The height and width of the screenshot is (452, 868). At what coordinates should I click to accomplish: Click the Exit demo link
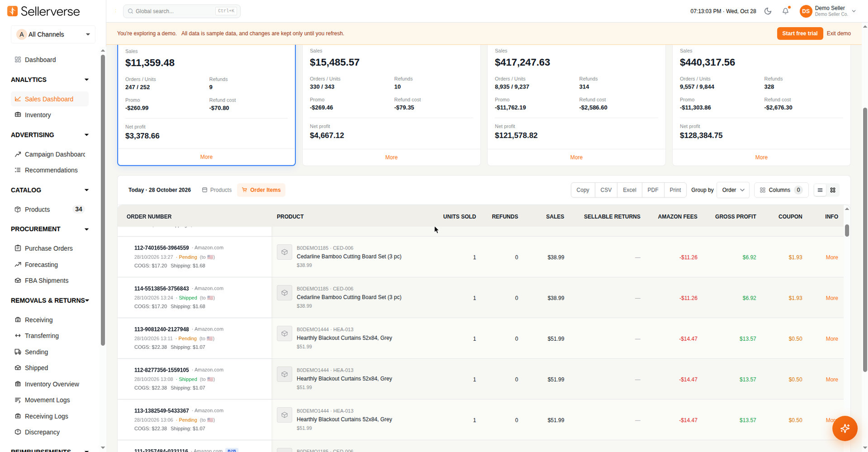(839, 34)
